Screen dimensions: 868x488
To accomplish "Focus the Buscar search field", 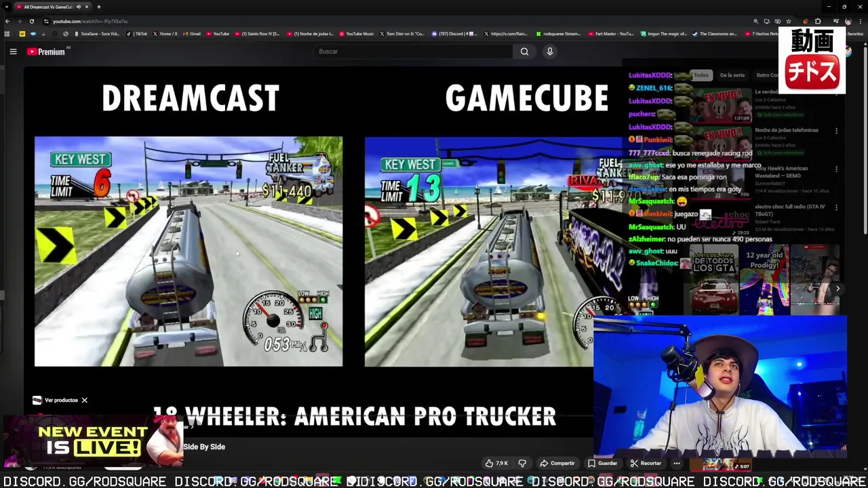I will (x=414, y=52).
